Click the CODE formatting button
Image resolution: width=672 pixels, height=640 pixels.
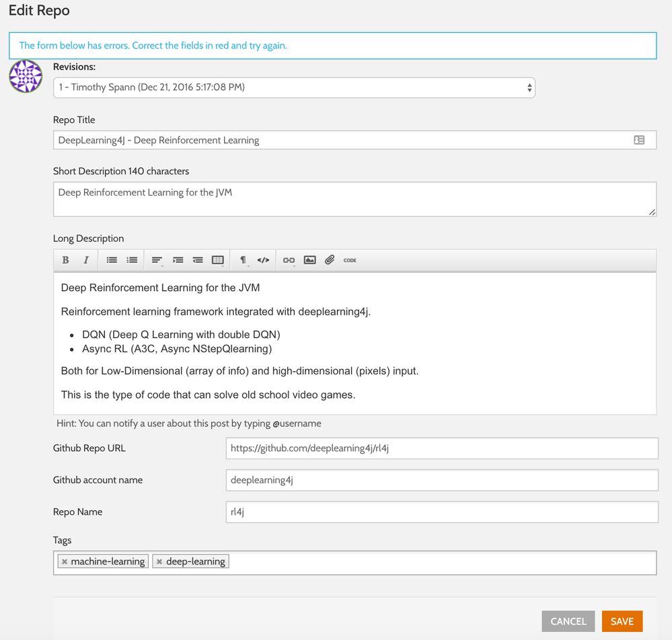pos(350,260)
